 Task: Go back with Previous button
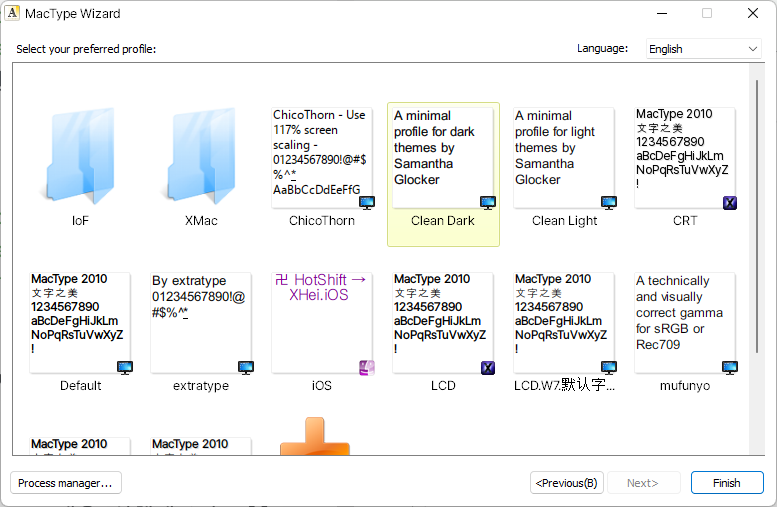567,483
